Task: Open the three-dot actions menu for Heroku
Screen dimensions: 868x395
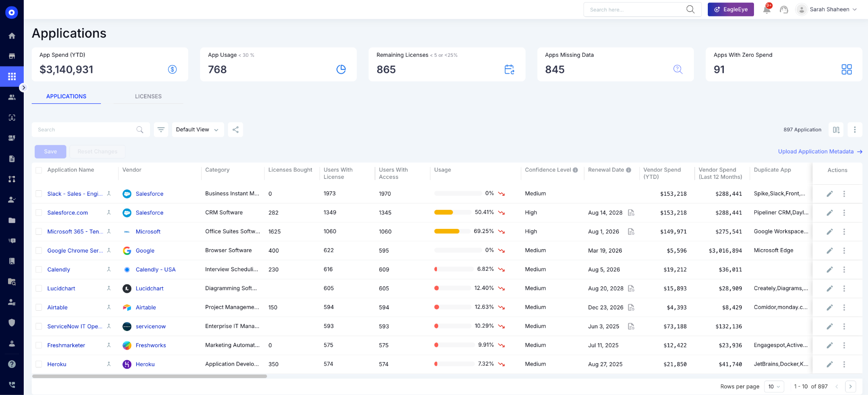Action: pyautogui.click(x=844, y=364)
